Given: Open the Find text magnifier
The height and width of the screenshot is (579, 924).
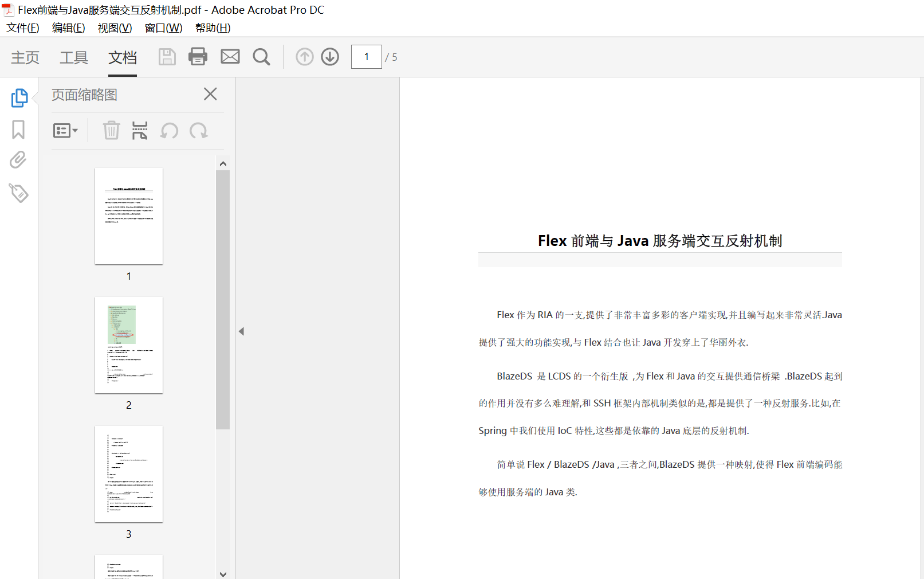Looking at the screenshot, I should pos(261,57).
